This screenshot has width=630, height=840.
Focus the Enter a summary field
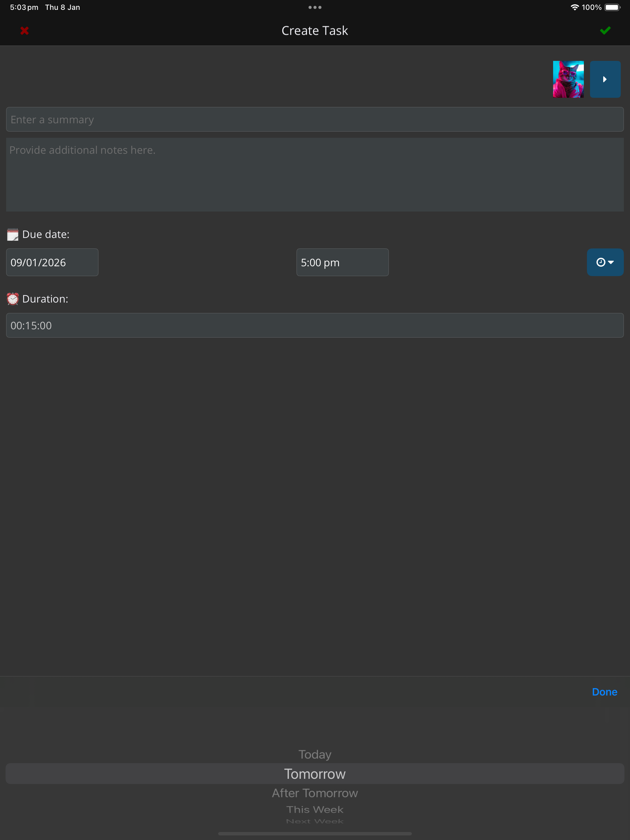click(x=315, y=120)
